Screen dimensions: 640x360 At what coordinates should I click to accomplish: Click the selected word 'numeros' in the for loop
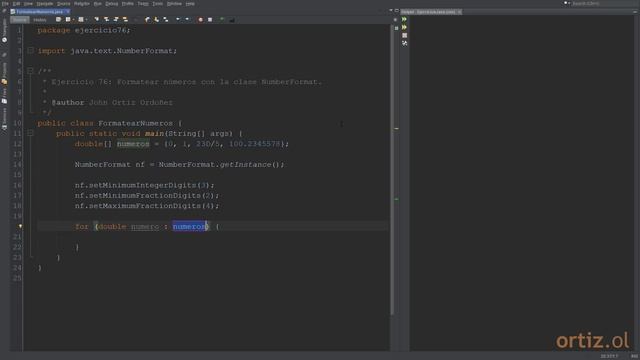(190, 226)
